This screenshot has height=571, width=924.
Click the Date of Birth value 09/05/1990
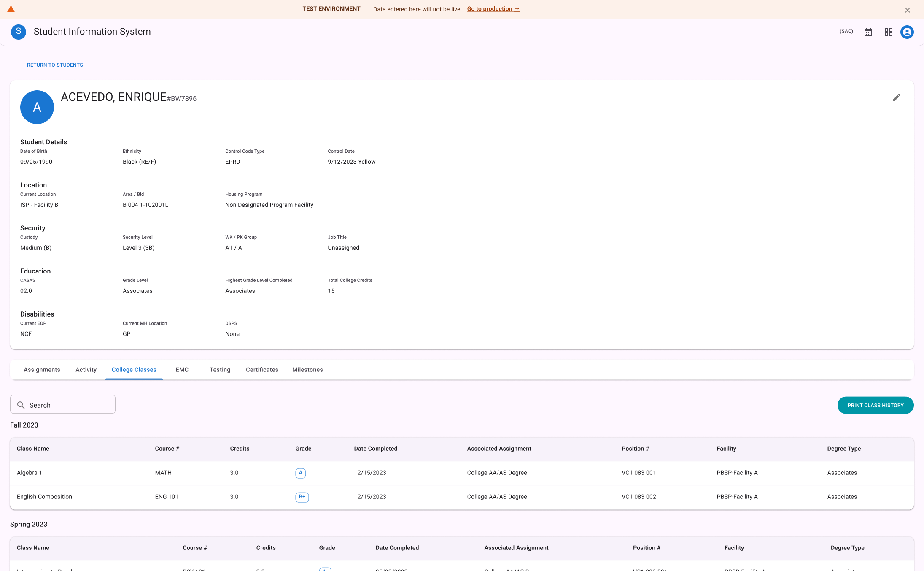[x=36, y=162]
